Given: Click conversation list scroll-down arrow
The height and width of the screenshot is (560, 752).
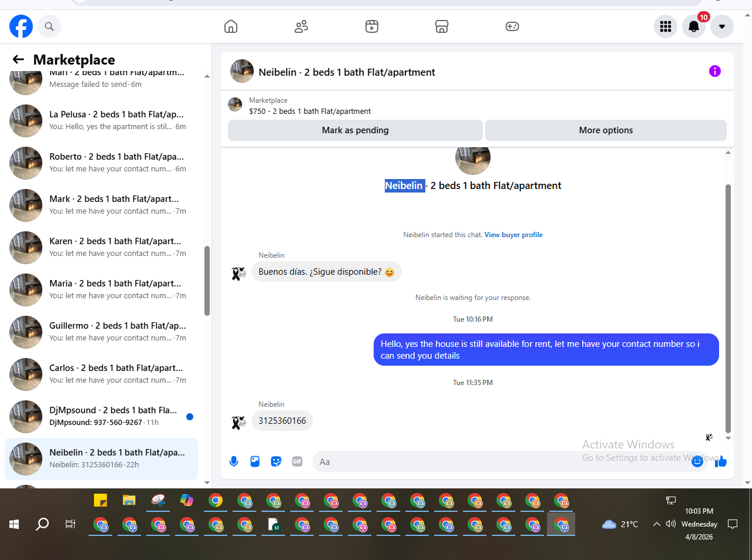Looking at the screenshot, I should 207,483.
